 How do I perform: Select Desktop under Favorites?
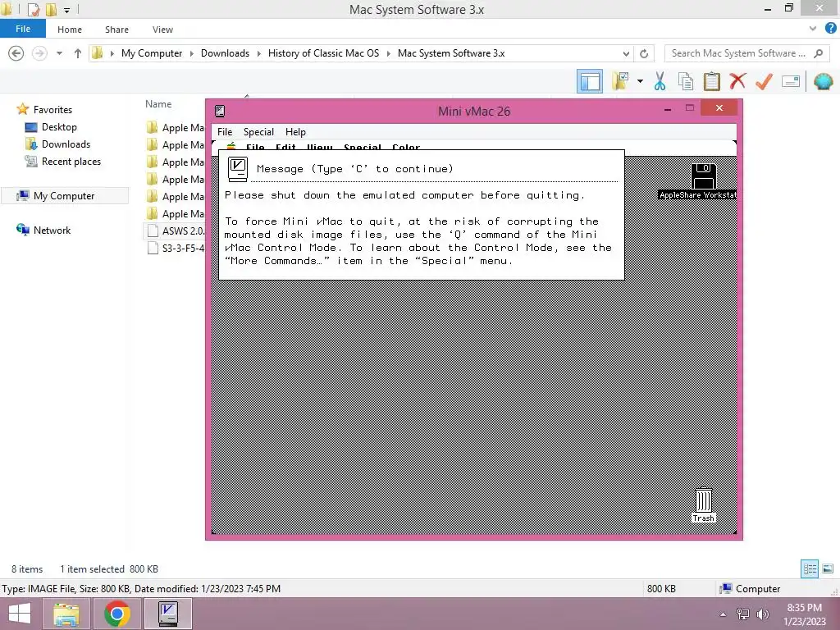59,127
